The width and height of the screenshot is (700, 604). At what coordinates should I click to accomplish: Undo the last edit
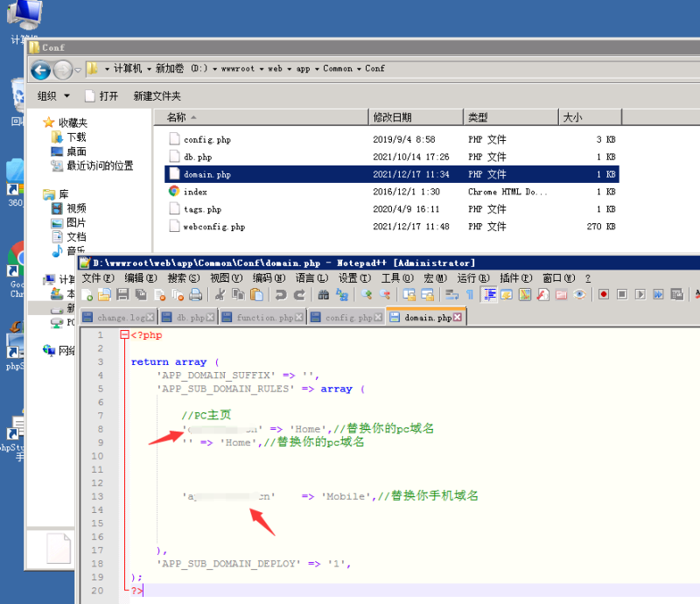281,295
